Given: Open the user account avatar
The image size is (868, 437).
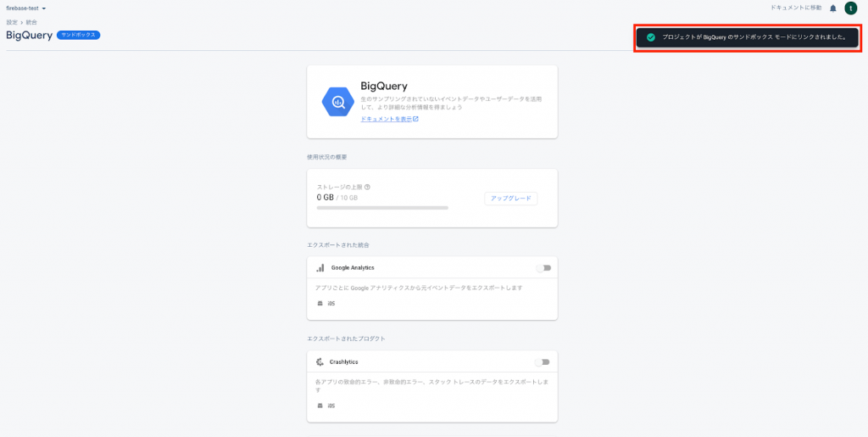Looking at the screenshot, I should (850, 8).
